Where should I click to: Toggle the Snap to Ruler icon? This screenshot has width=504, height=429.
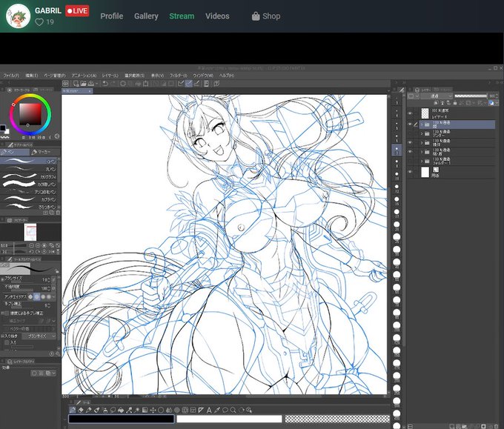pos(181,84)
